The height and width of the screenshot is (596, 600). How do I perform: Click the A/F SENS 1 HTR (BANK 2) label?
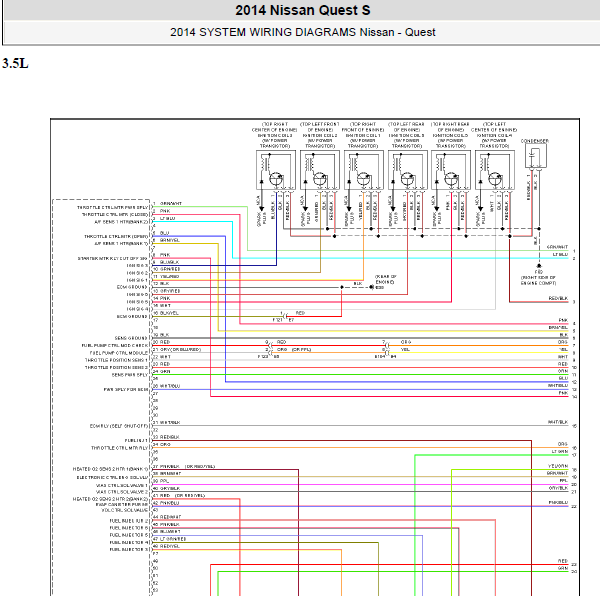tap(121, 222)
